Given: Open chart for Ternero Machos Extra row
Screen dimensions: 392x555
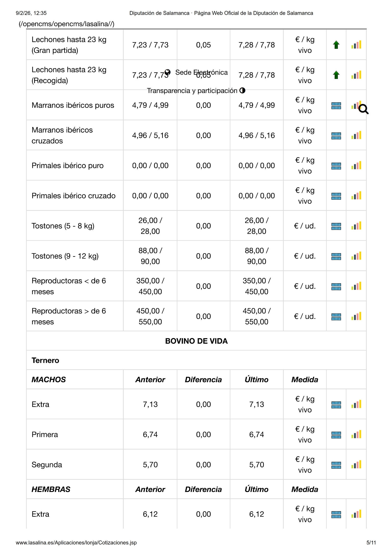Looking at the screenshot, I should click(x=356, y=404).
